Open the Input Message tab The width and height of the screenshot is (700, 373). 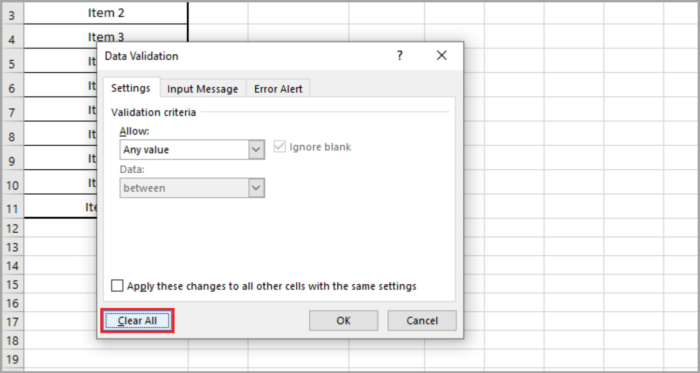(x=203, y=89)
